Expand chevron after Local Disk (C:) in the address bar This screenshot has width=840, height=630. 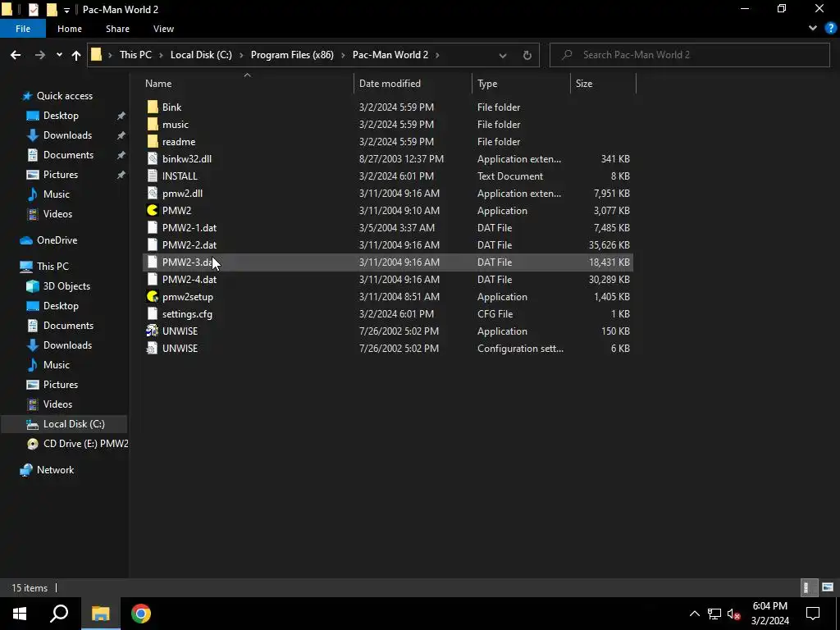[241, 55]
